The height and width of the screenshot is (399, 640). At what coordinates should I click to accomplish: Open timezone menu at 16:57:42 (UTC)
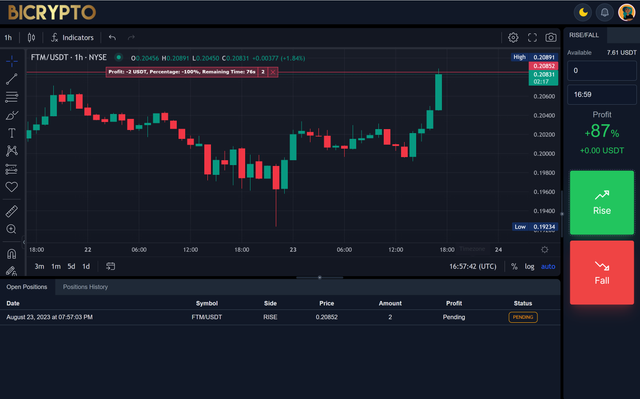[473, 266]
